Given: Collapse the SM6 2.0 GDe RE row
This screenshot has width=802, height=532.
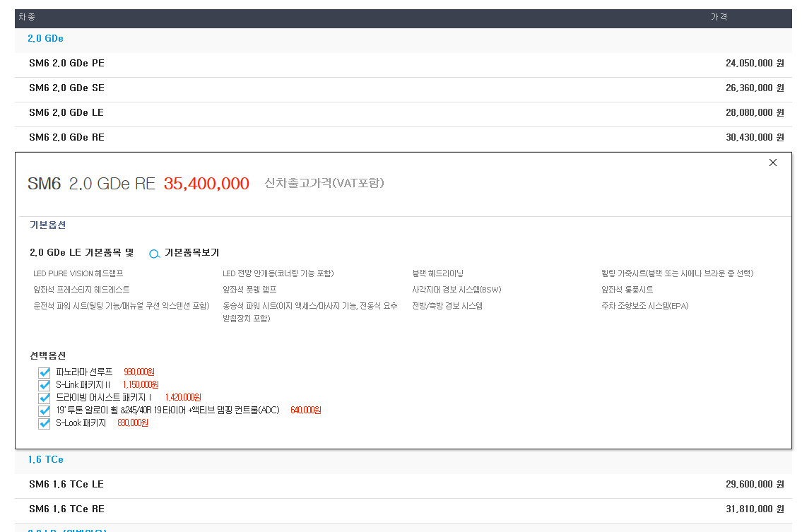Looking at the screenshot, I should (x=403, y=138).
